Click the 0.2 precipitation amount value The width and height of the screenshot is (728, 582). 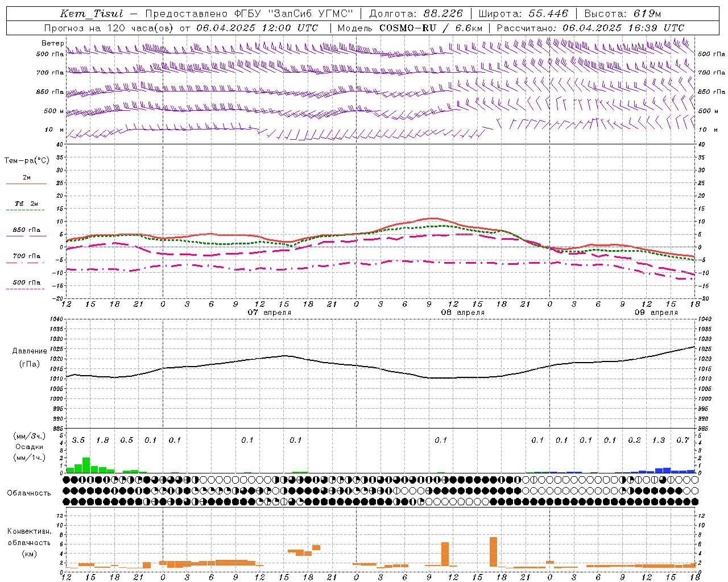[634, 440]
